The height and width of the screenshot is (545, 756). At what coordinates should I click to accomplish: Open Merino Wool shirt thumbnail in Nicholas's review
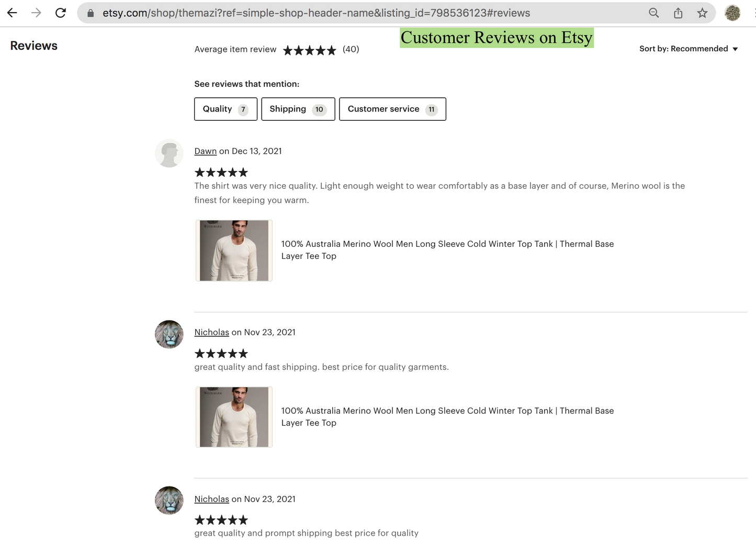[234, 417]
